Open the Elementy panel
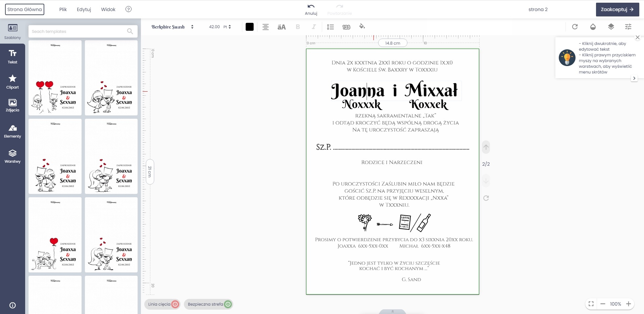The width and height of the screenshot is (644, 314). click(12, 131)
